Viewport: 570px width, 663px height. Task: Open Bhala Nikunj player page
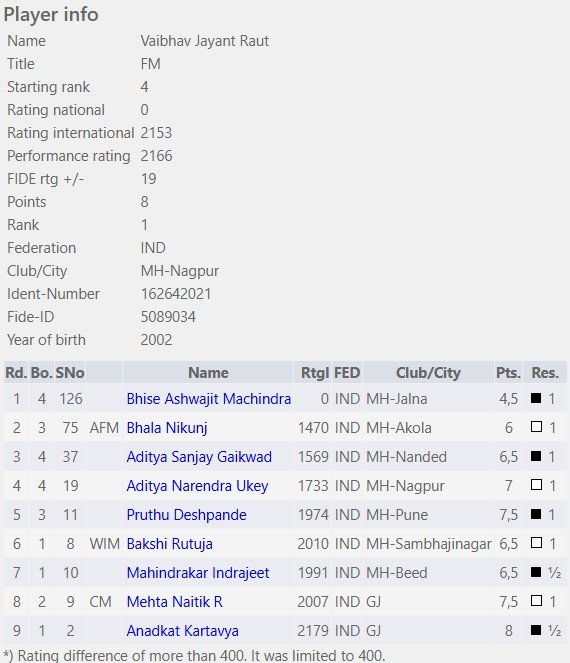[x=167, y=428]
